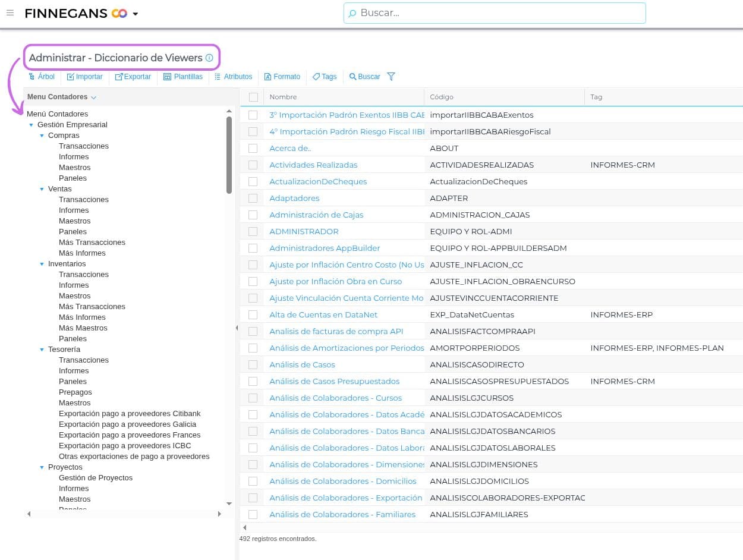Collapse the Tesorería tree node
Image resolution: width=743 pixels, height=560 pixels.
click(x=42, y=350)
